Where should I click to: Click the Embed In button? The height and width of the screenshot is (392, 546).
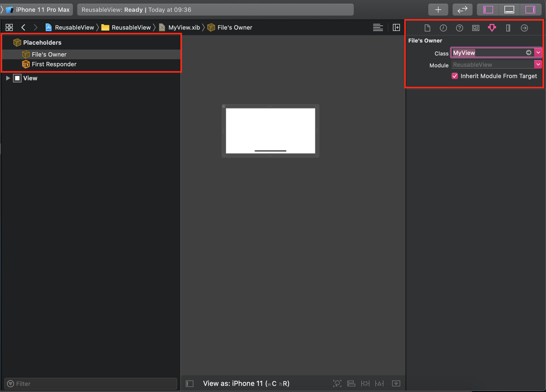pos(396,383)
